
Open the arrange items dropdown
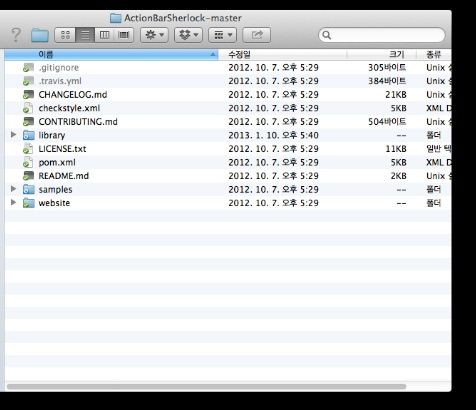[222, 35]
